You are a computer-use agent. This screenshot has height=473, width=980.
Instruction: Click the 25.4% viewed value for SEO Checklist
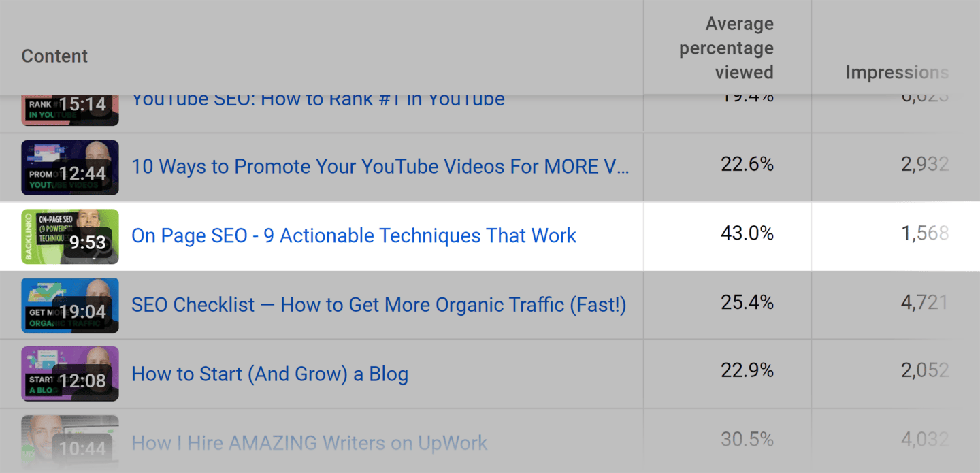(747, 303)
